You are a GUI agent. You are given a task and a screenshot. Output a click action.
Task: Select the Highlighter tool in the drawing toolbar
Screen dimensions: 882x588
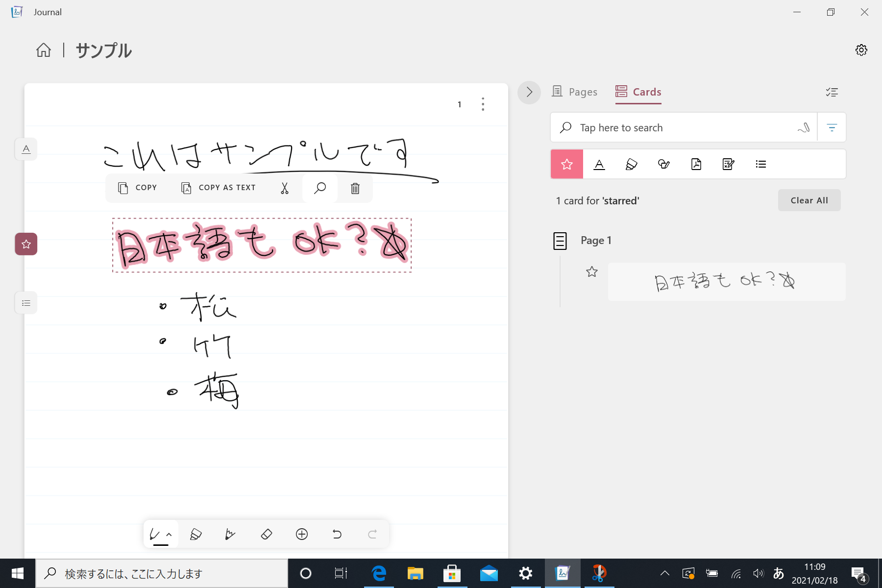click(x=196, y=534)
